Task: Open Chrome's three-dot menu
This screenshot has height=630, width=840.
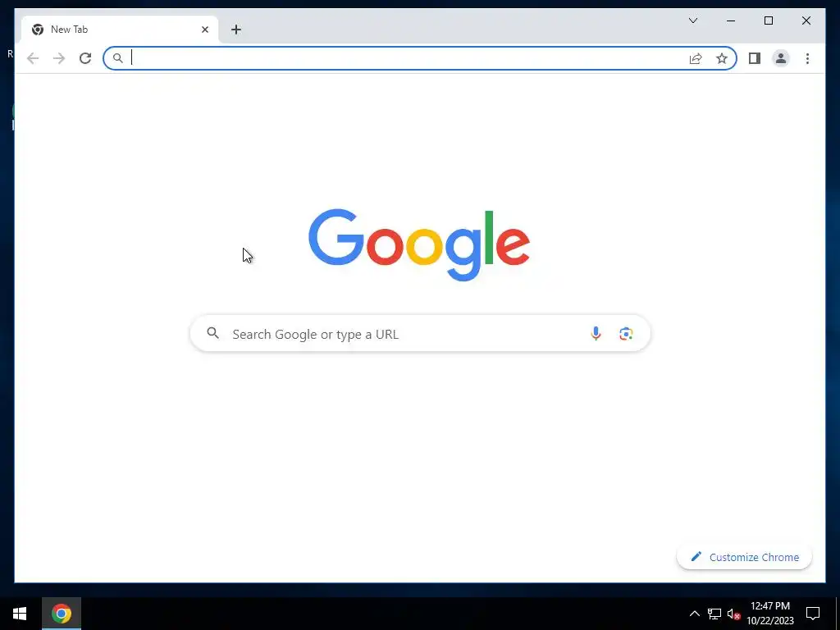Action: coord(807,58)
